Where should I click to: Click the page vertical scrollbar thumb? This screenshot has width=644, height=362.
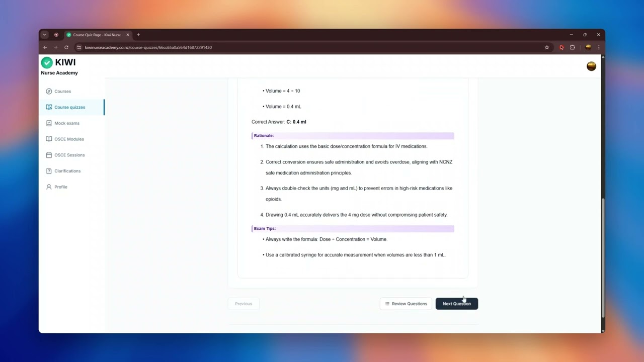pos(603,257)
